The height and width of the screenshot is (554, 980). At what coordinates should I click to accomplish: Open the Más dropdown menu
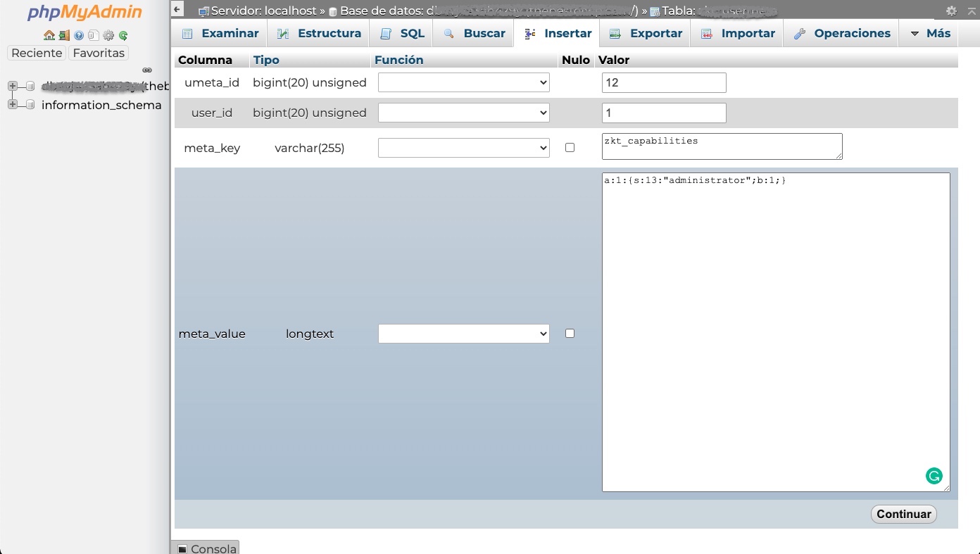pyautogui.click(x=929, y=33)
